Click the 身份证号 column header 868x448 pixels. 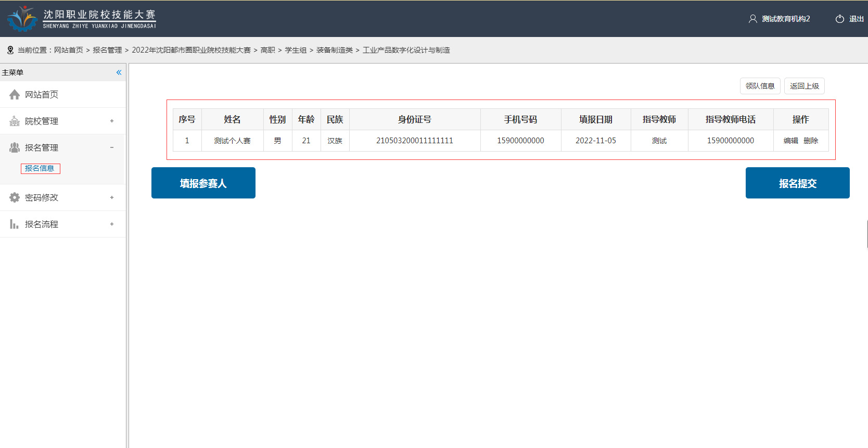(x=415, y=119)
